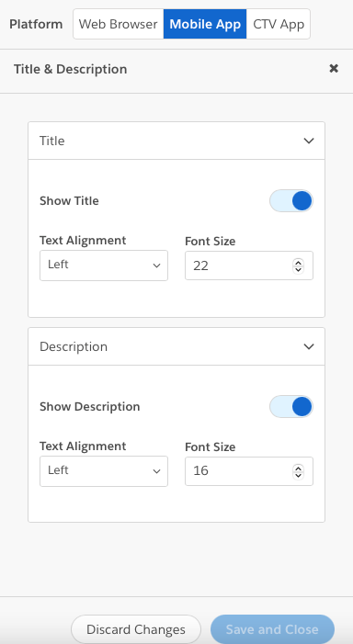Click Save and Close button
Image resolution: width=353 pixels, height=644 pixels.
[272, 629]
